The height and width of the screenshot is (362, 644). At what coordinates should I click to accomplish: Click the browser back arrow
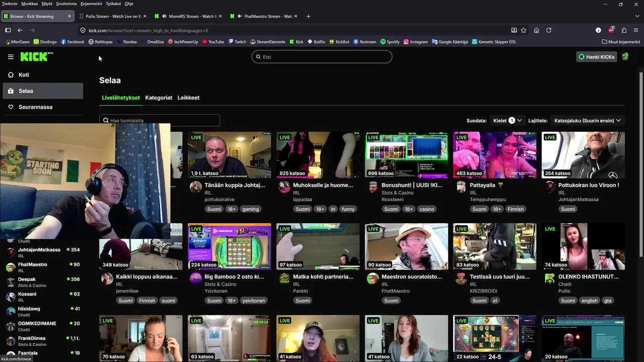pos(20,30)
